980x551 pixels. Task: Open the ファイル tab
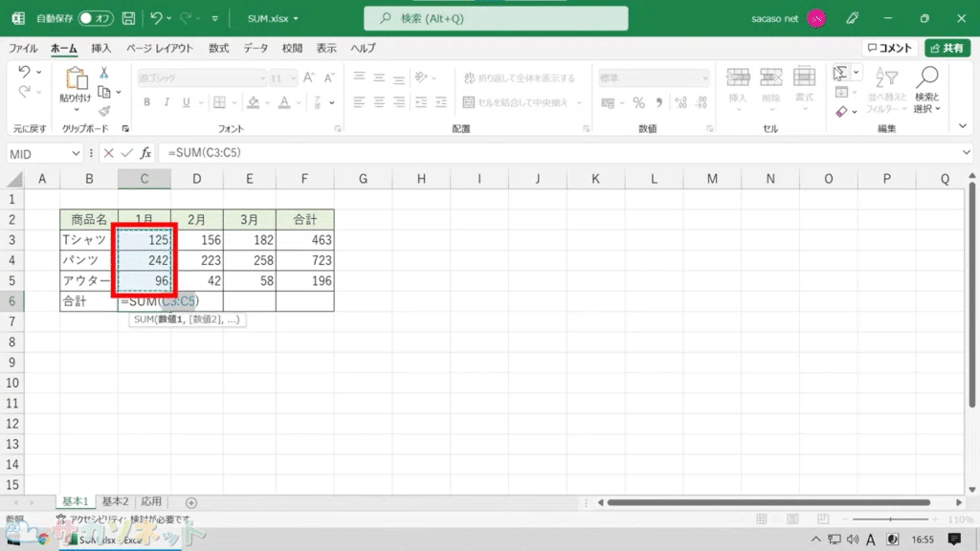(23, 48)
